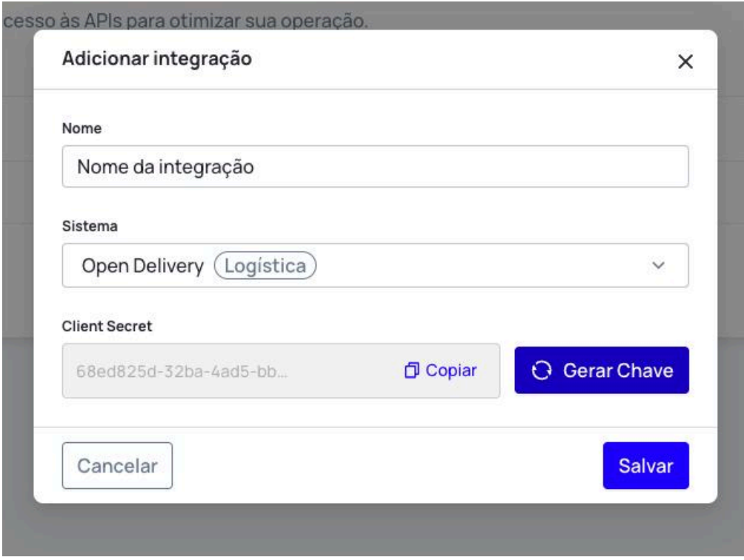
Task: Generate a new key with Gerar Chave
Action: pos(602,370)
